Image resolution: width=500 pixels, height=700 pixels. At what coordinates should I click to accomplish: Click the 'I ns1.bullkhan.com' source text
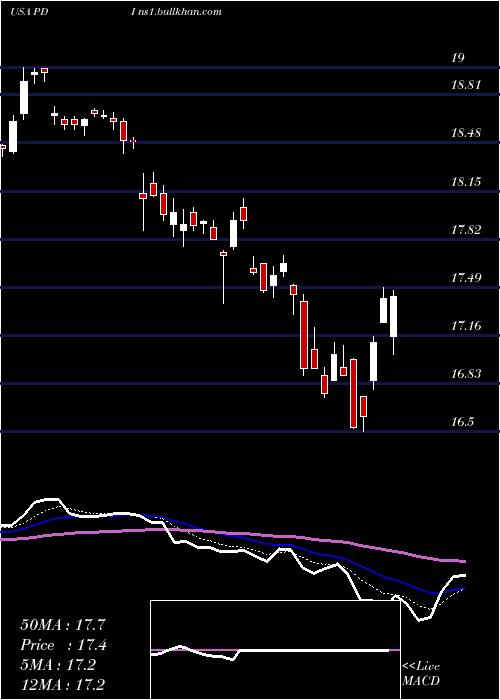click(176, 12)
